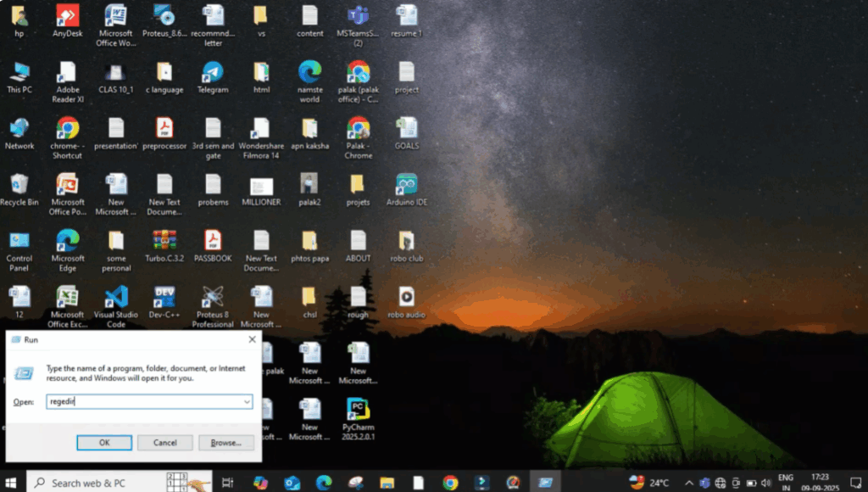Show hidden system tray icons
Viewport: 868px width, 492px height.
[x=687, y=482]
